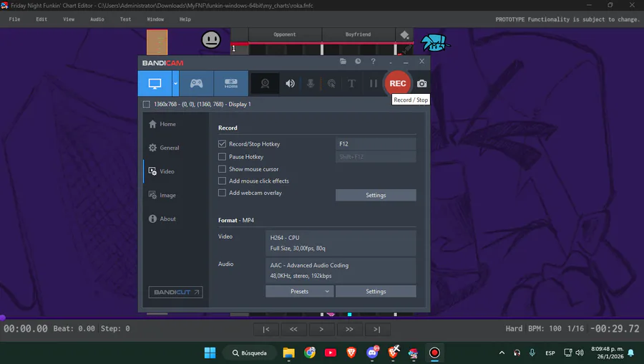Open Bandicam scheduled recording clock icon

click(x=358, y=62)
